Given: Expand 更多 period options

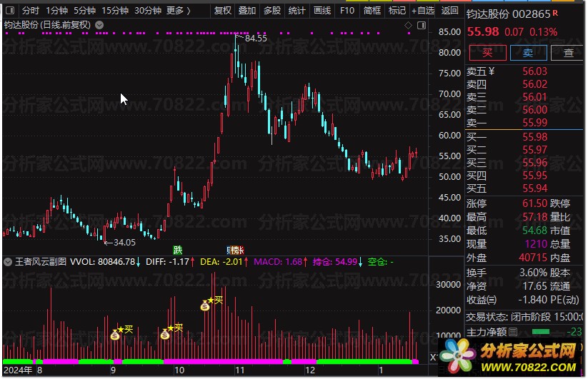Looking at the screenshot, I should tap(179, 11).
